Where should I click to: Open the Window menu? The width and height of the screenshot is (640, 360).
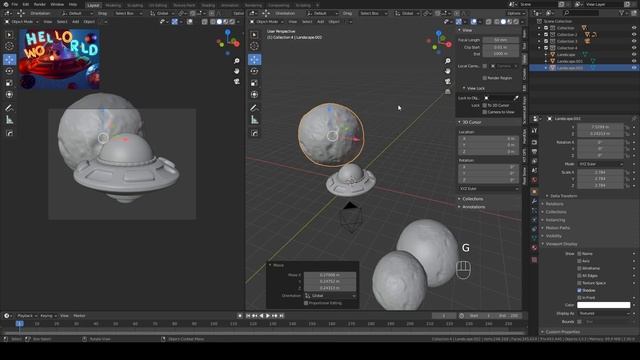click(57, 4)
